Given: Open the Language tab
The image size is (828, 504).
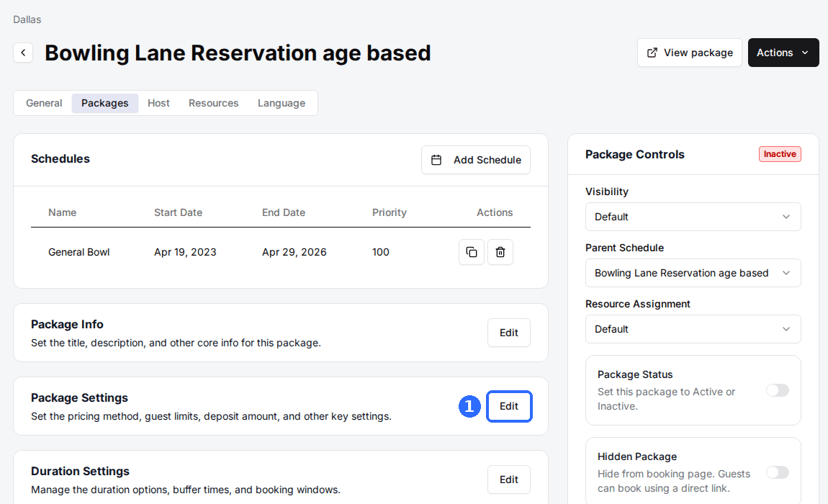Looking at the screenshot, I should [282, 103].
